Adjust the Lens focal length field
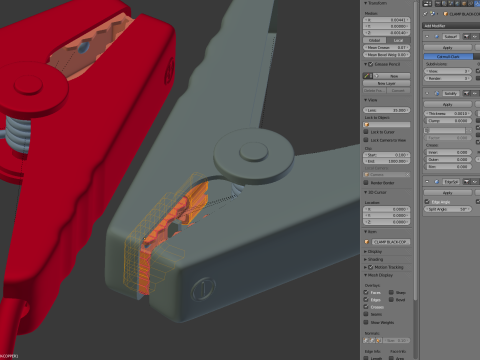 click(387, 110)
